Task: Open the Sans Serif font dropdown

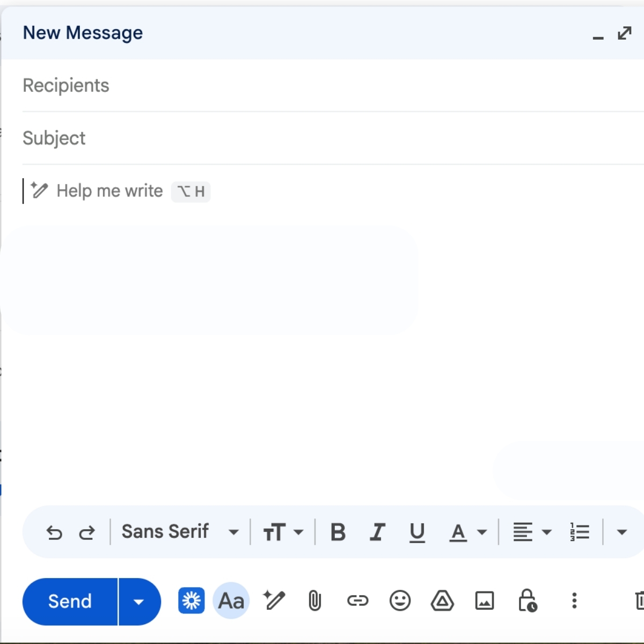Action: point(180,532)
